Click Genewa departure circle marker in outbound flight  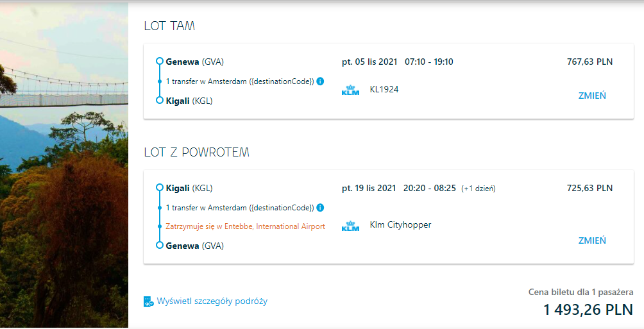160,62
